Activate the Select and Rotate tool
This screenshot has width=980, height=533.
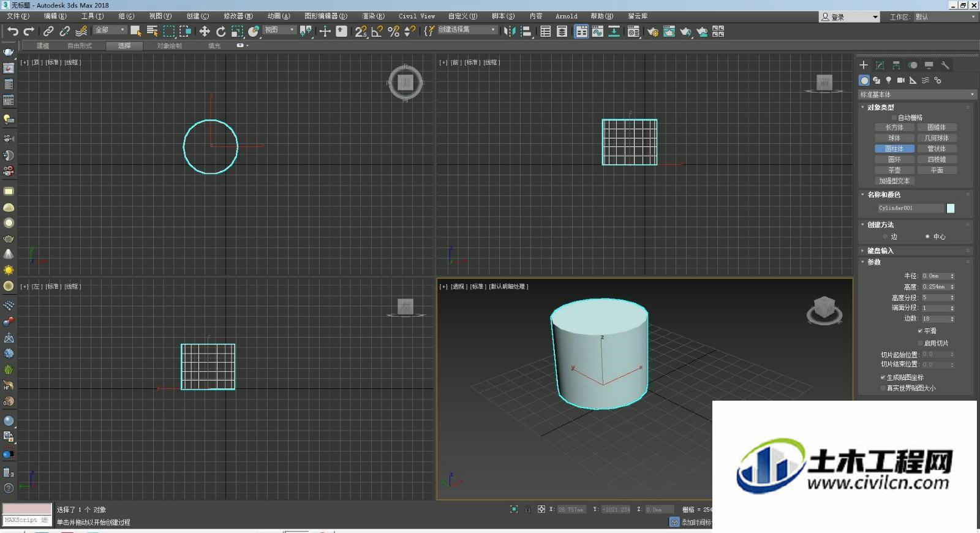coord(221,31)
